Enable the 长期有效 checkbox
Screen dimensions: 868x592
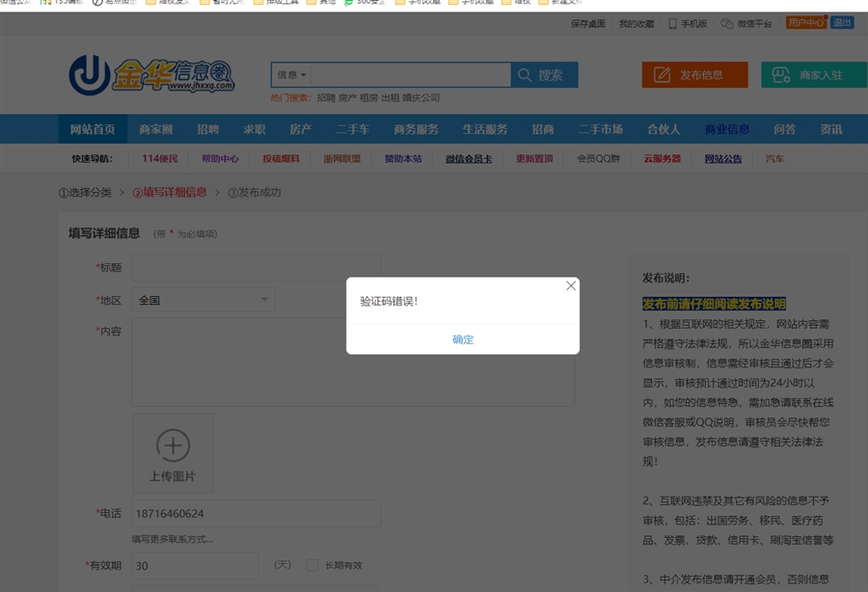tap(312, 565)
